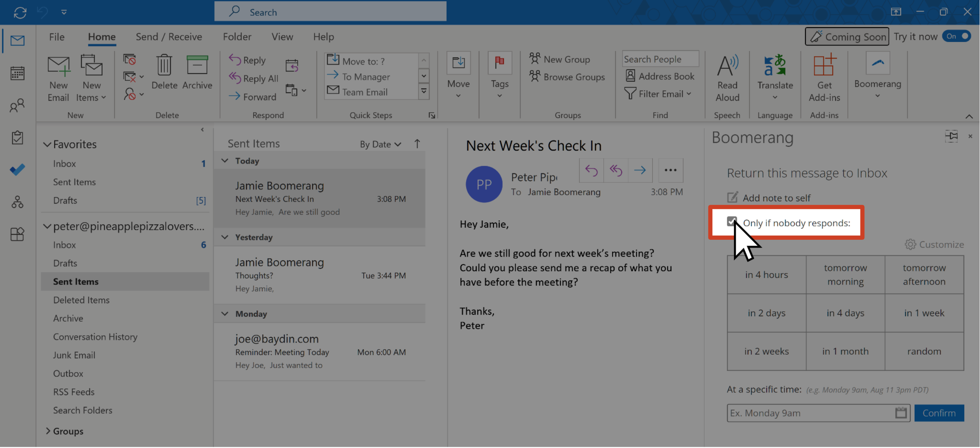This screenshot has width=980, height=448.
Task: Toggle Only if nobody responds checkbox
Action: click(x=732, y=222)
